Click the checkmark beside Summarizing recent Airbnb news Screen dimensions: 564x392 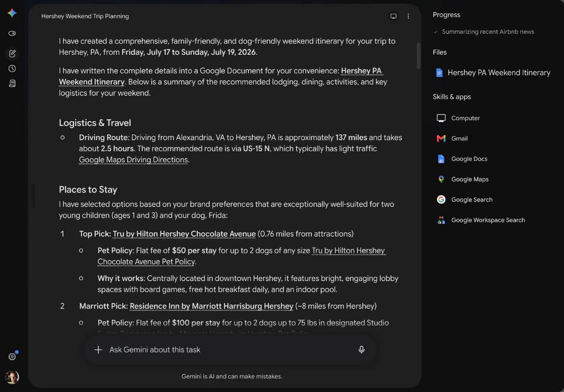tap(436, 32)
